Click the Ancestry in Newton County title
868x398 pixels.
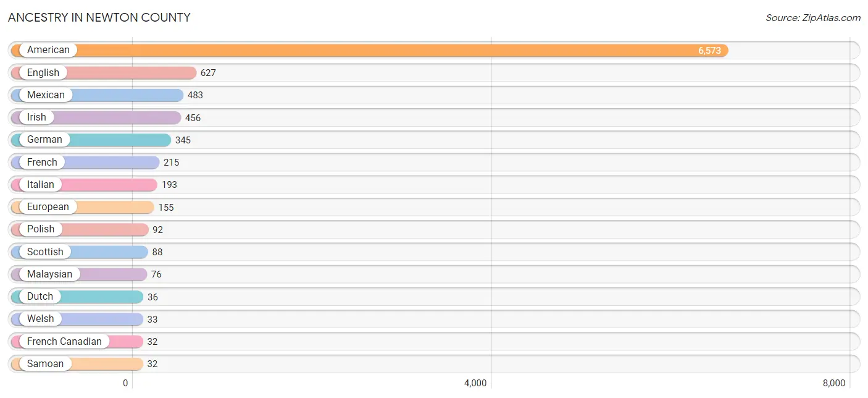click(x=99, y=17)
